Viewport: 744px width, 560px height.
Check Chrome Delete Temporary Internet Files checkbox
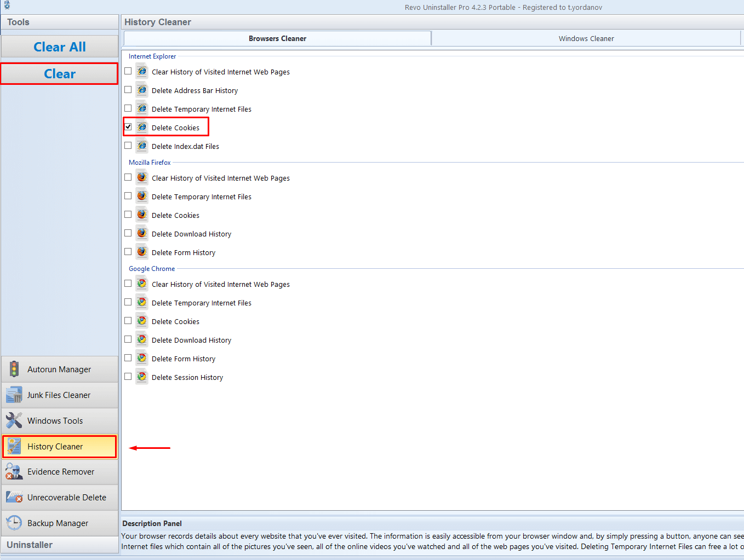128,302
